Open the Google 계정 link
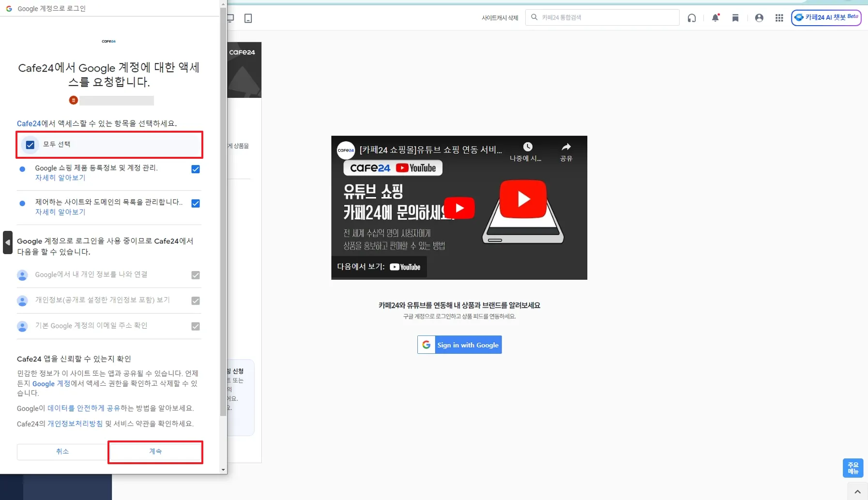868x500 pixels. (51, 383)
